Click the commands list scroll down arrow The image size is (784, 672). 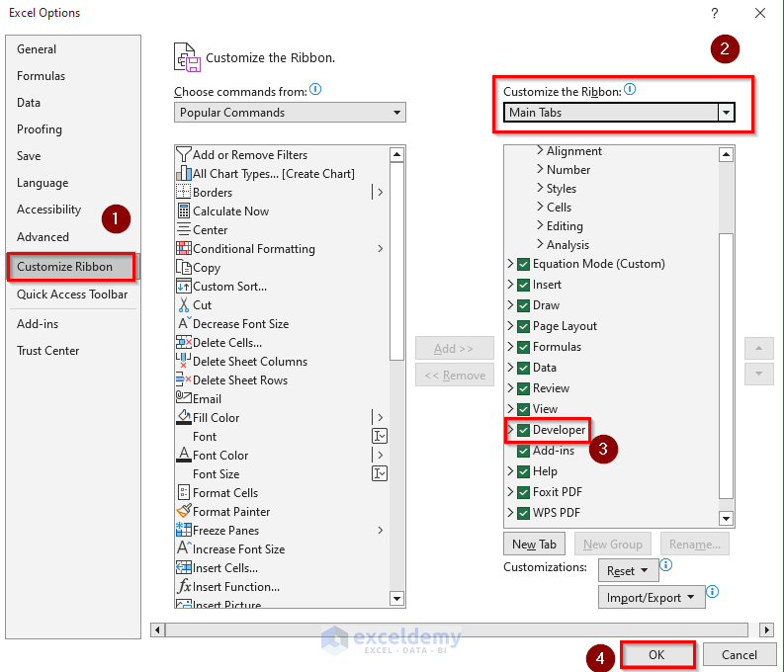tap(396, 598)
